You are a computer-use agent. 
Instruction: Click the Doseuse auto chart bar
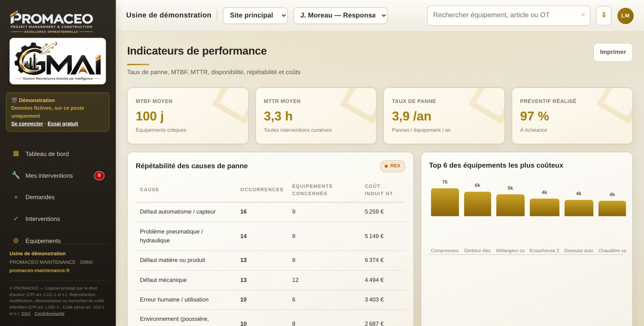point(579,208)
